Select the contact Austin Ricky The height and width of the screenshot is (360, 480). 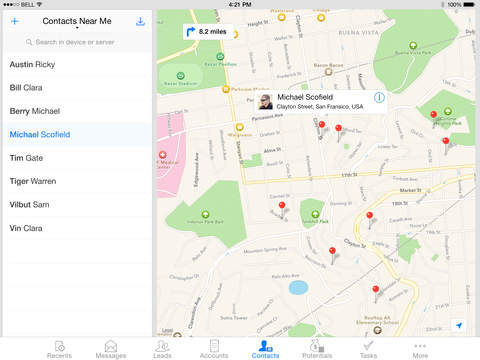click(77, 64)
